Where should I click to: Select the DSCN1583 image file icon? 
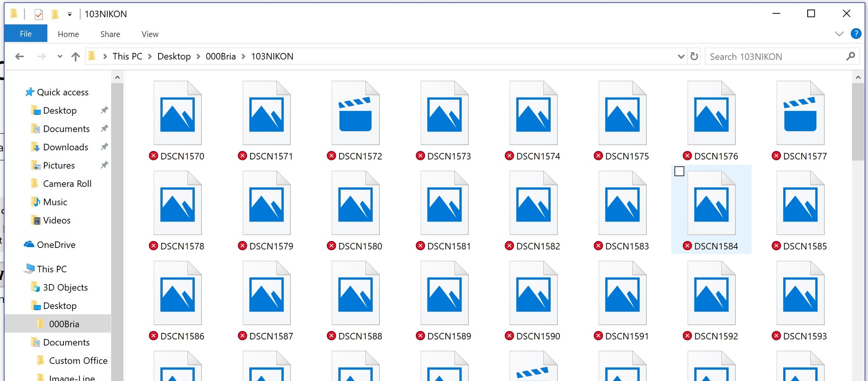(622, 203)
